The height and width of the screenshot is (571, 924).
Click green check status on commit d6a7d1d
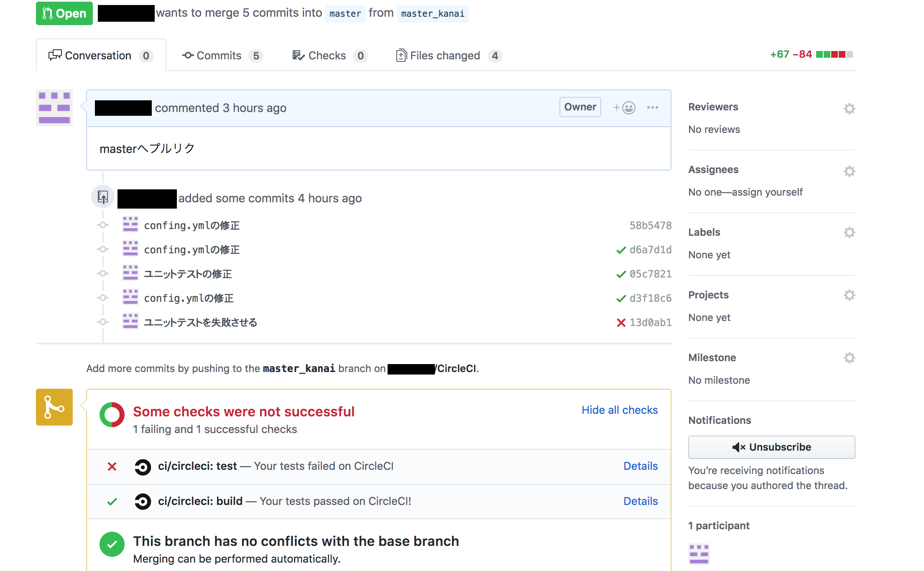(x=621, y=250)
